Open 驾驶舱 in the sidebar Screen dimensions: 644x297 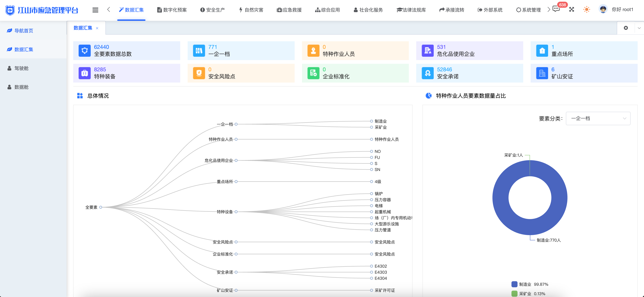33,68
